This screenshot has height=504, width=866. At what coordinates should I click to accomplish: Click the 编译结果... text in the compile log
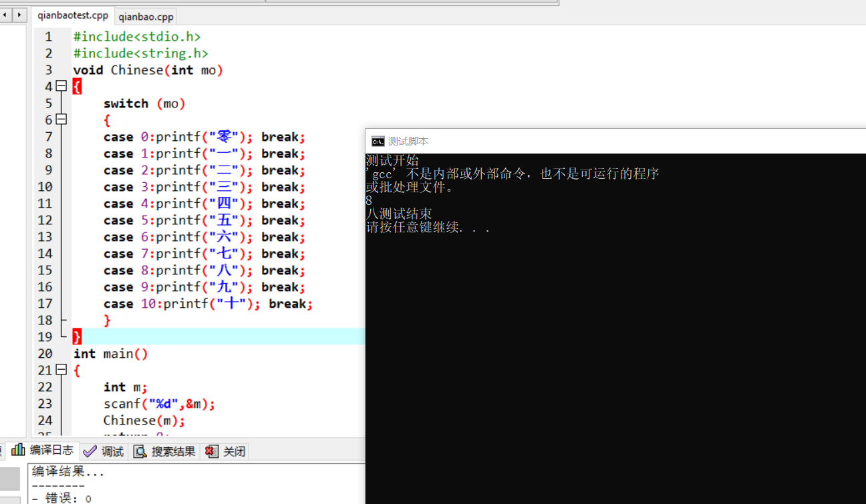click(68, 472)
